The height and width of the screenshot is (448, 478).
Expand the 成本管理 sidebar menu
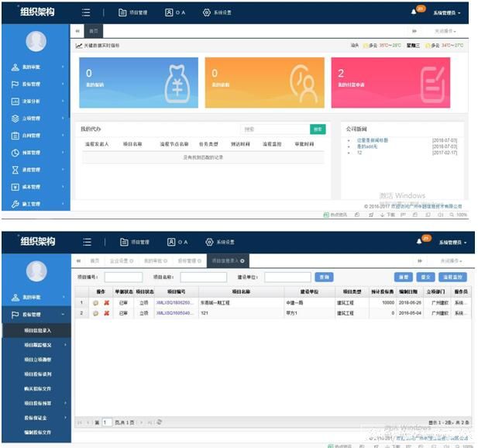(35, 187)
